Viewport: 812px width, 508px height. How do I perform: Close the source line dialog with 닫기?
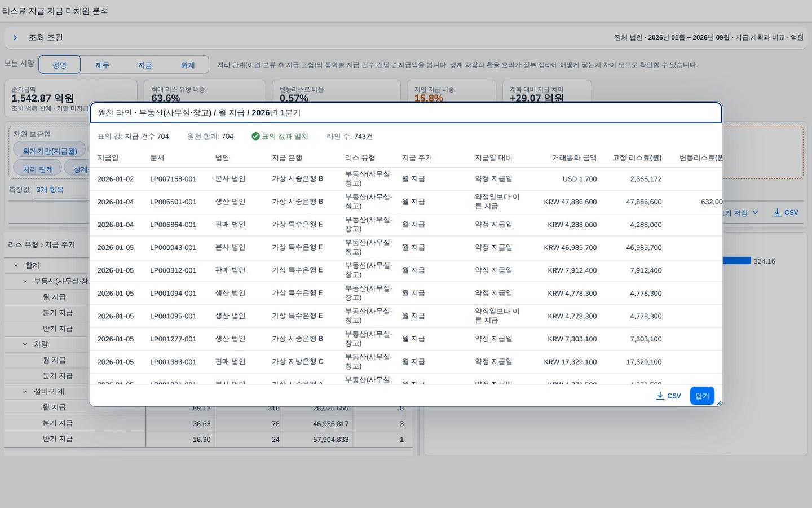[702, 396]
